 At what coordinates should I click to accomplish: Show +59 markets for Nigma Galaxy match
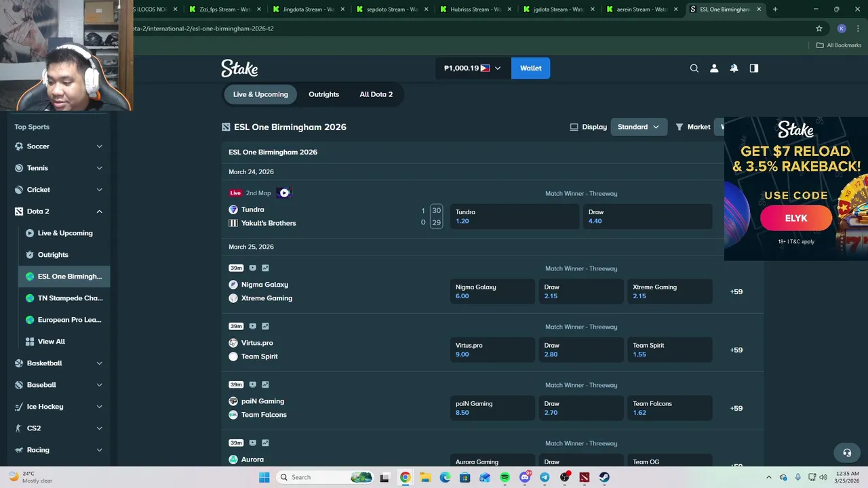pos(736,291)
